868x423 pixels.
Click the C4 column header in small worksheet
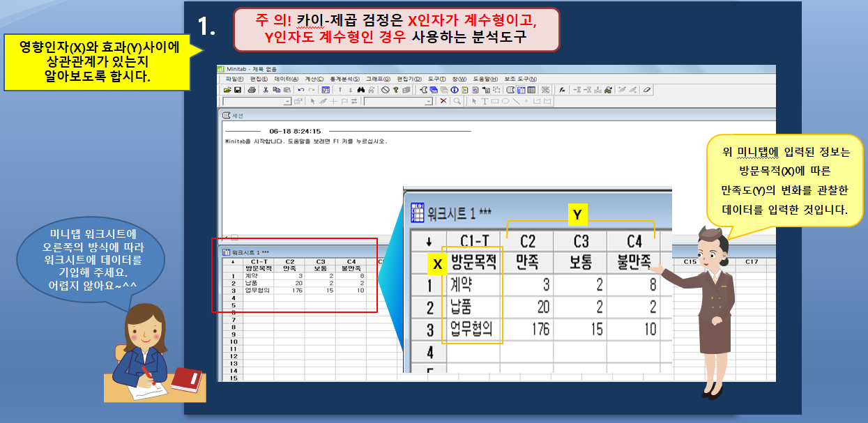351,262
